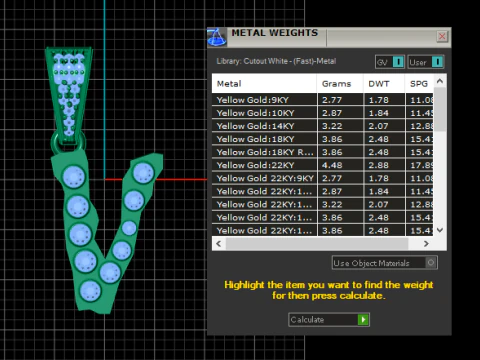Image resolution: width=480 pixels, height=360 pixels.
Task: Click the 3.22 grams cell for 14KY
Action: click(340, 126)
